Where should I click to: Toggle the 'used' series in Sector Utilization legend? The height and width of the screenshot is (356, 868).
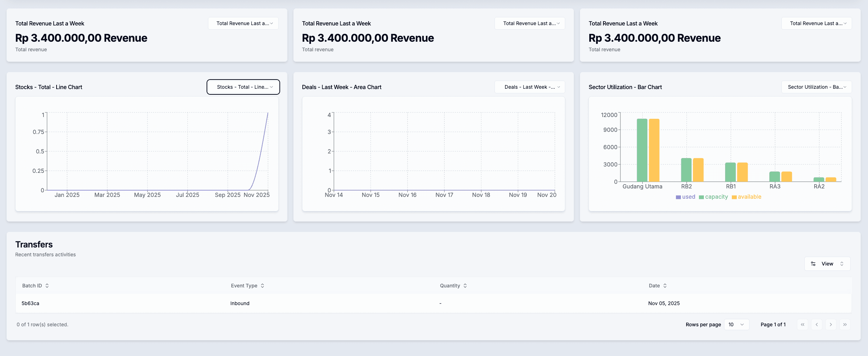coord(685,197)
